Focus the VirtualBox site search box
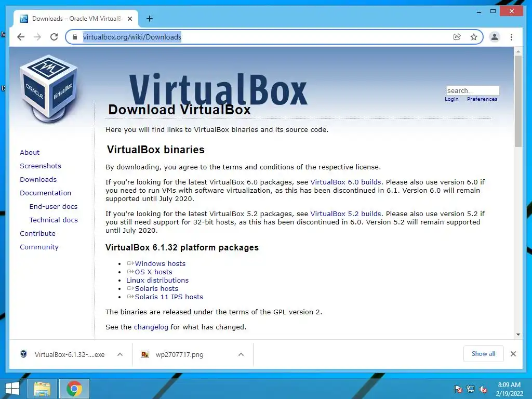532x399 pixels. pos(473,90)
